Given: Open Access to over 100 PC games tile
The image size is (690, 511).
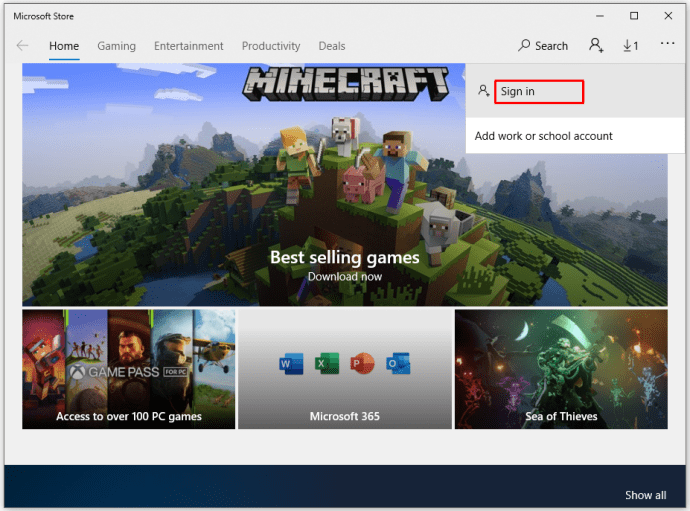Looking at the screenshot, I should 128,369.
